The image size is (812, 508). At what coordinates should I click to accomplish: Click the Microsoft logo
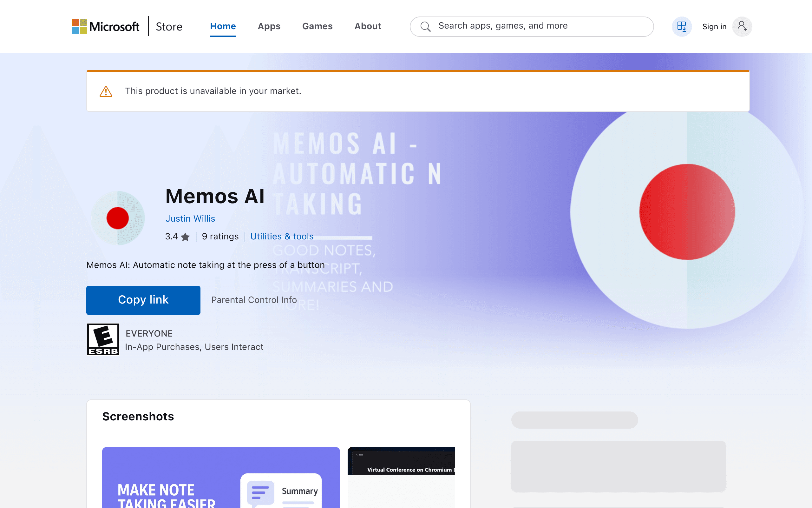click(x=106, y=26)
